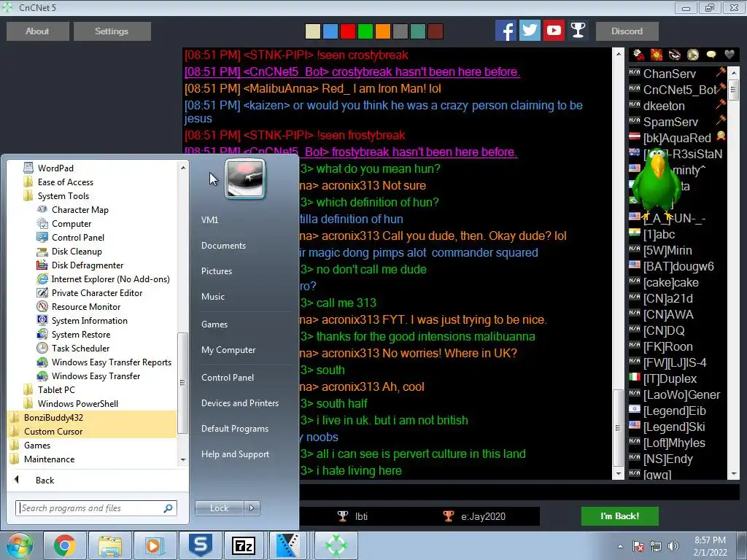This screenshot has height=560, width=747.
Task: Click the speech bubble icon above user list
Action: [711, 55]
